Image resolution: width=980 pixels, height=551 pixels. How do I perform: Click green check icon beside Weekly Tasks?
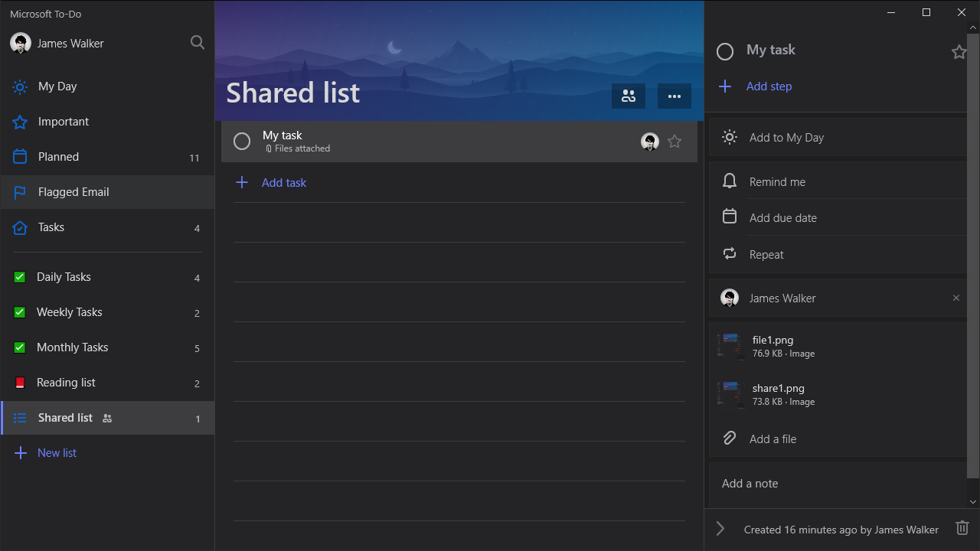20,312
